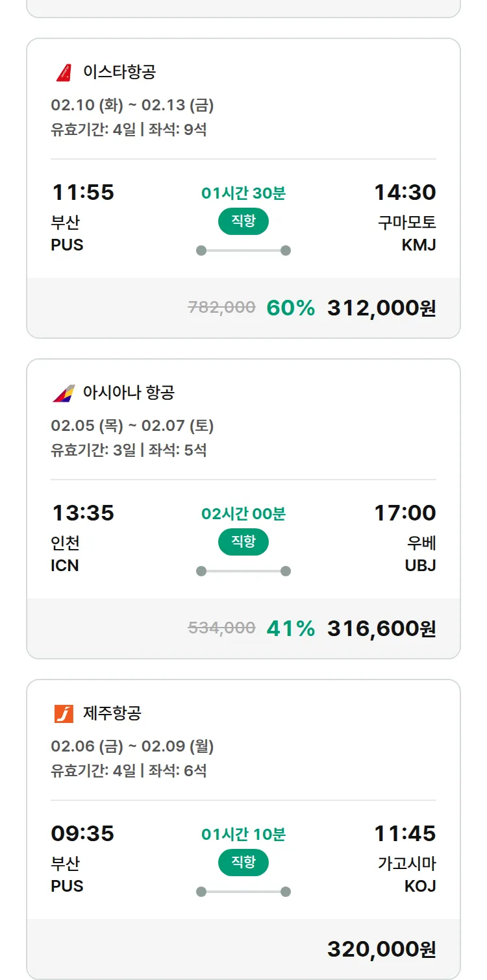Screen dimensions: 487x980
Task: Click the 60% discount label
Action: [x=290, y=308]
